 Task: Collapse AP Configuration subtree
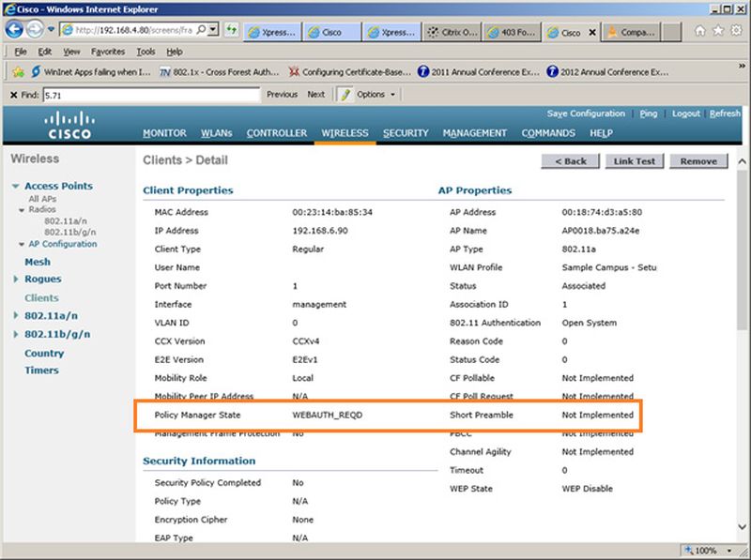click(22, 244)
